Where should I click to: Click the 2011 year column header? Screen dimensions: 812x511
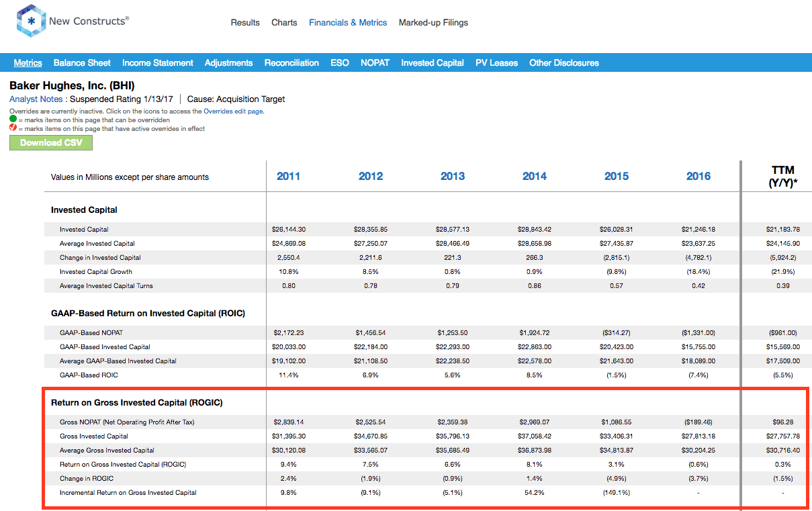click(x=288, y=176)
